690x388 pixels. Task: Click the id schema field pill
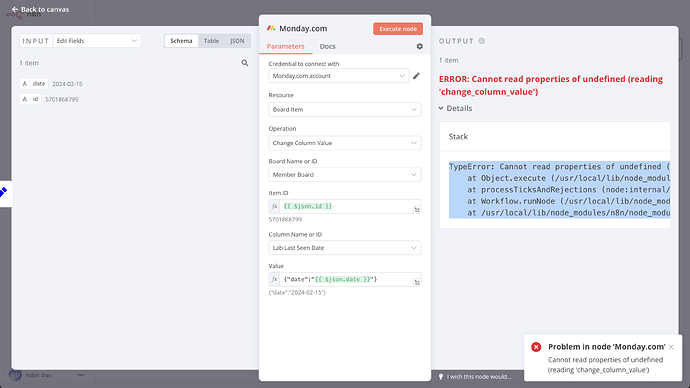pos(30,99)
